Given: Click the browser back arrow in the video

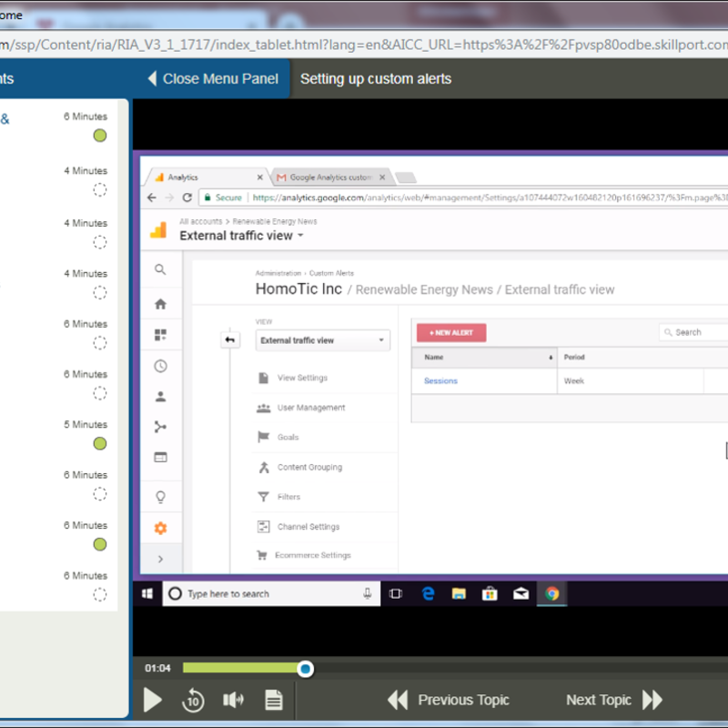Looking at the screenshot, I should 152,197.
